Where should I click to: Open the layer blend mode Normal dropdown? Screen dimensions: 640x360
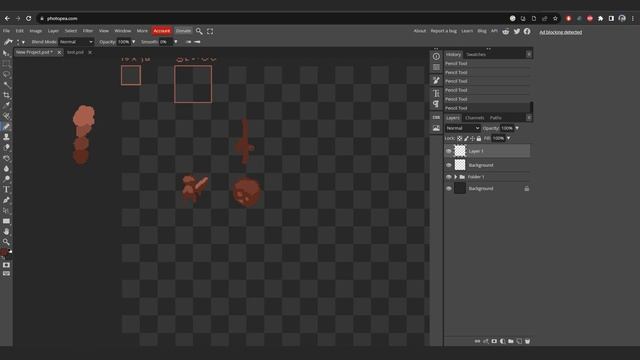462,128
